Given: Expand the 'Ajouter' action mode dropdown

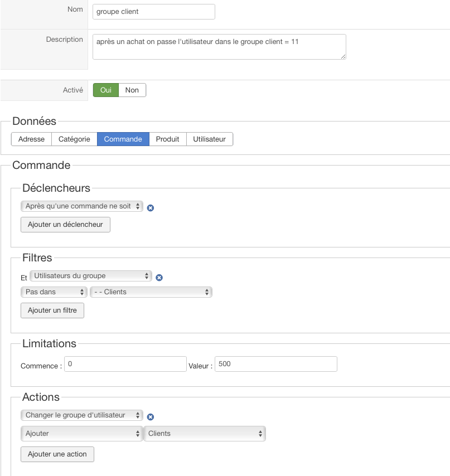Looking at the screenshot, I should point(82,434).
